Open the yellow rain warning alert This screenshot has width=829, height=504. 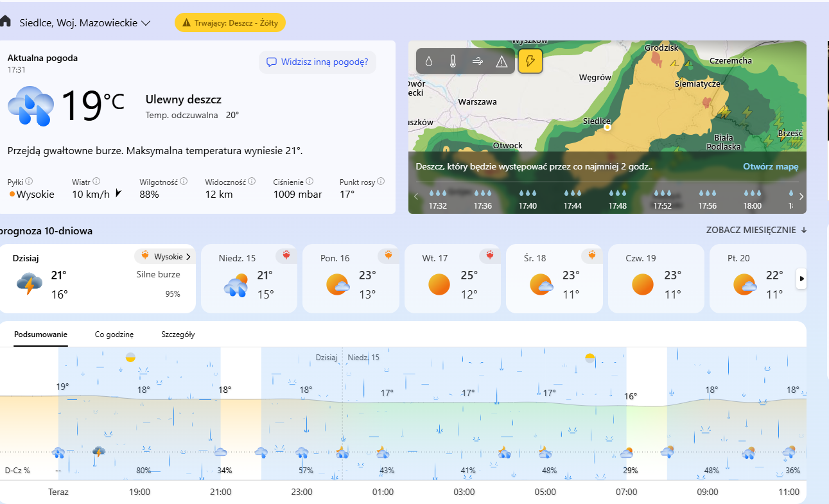[230, 22]
